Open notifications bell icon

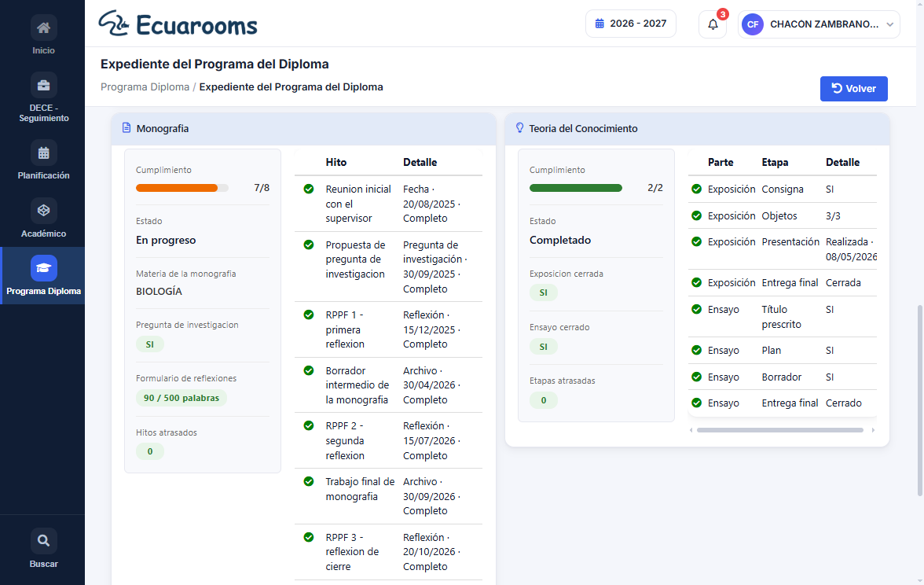point(713,24)
